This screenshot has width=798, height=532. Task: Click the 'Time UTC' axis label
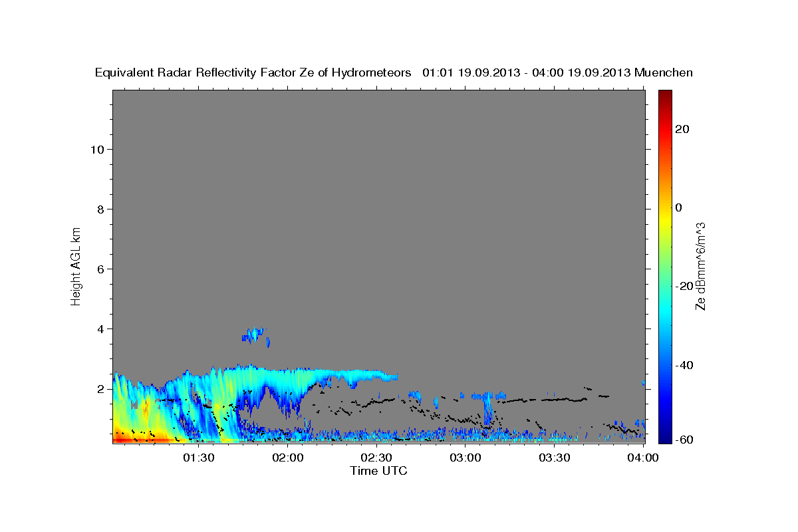tap(378, 471)
